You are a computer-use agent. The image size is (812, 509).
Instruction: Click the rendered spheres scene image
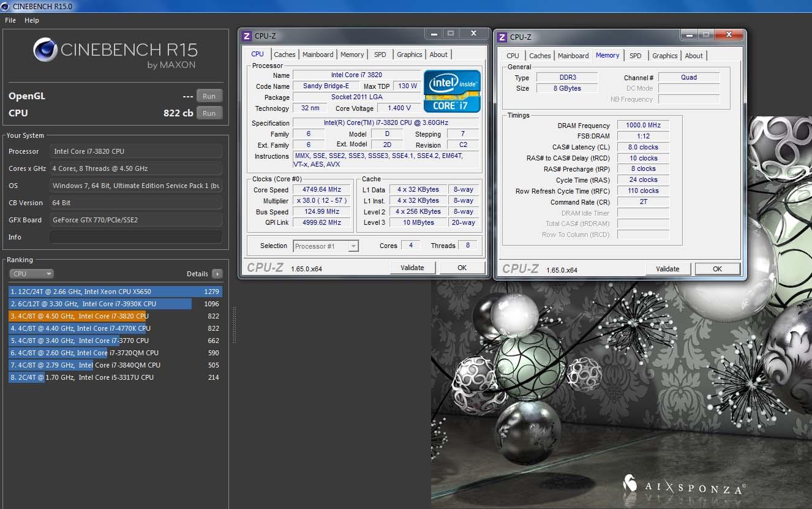coord(622,312)
